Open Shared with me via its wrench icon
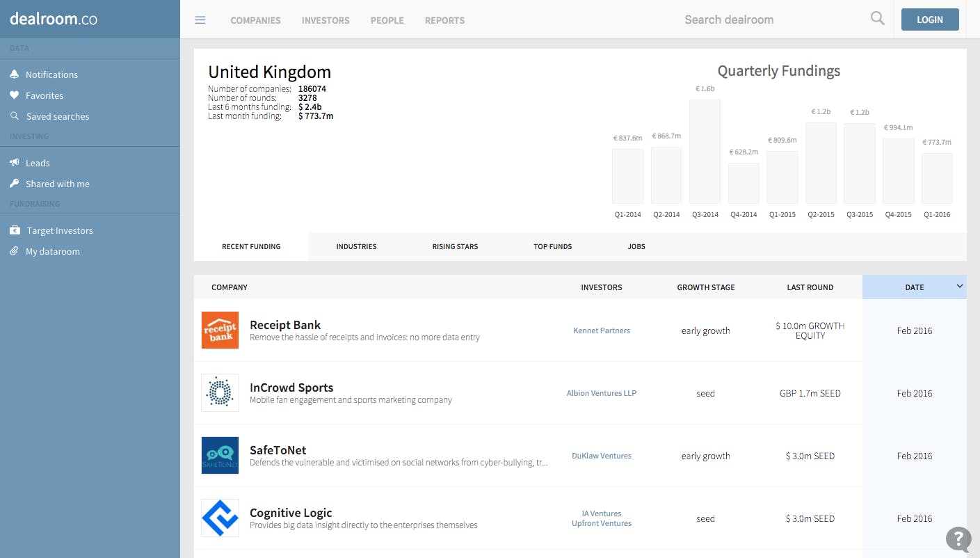Screen dimensions: 980x558 [14, 184]
